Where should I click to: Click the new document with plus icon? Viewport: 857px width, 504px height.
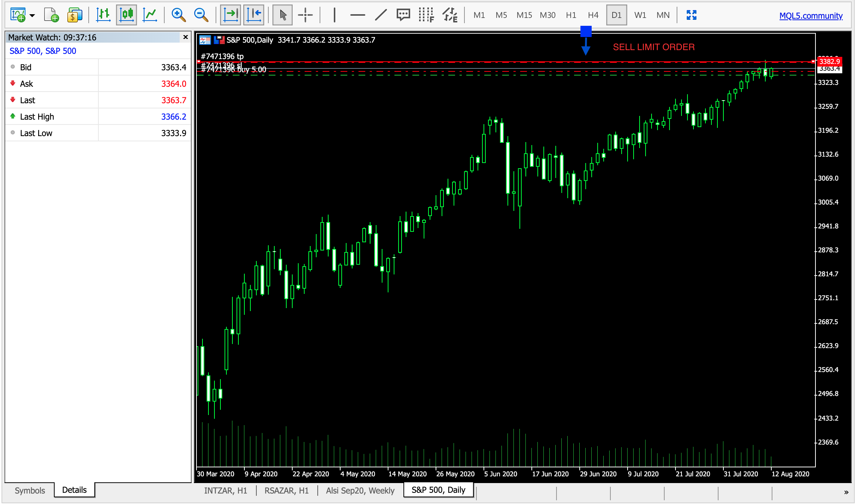(51, 15)
